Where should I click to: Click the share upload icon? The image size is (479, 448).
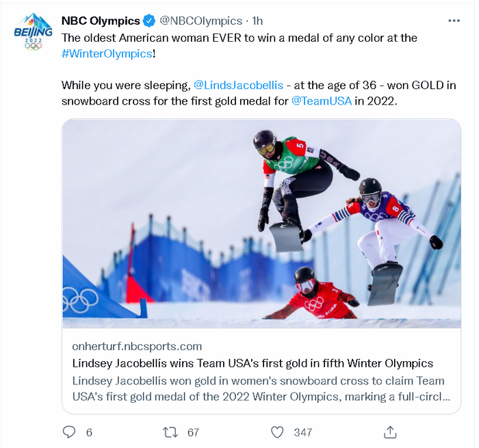[390, 432]
